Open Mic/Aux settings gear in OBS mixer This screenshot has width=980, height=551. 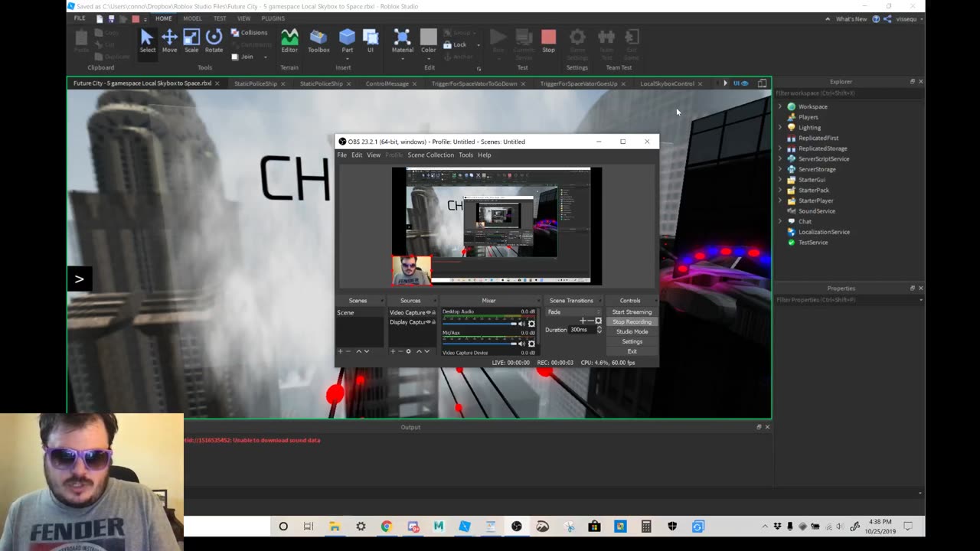click(531, 344)
